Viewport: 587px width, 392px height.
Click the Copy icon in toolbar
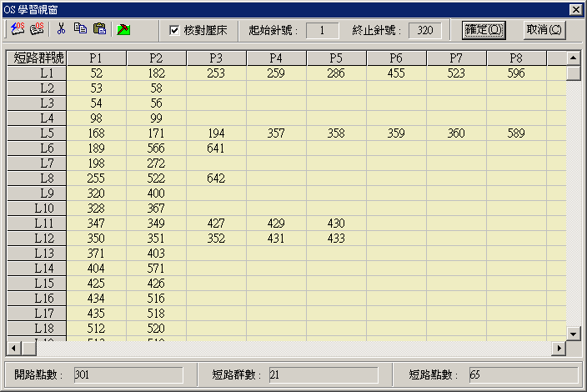pos(80,29)
